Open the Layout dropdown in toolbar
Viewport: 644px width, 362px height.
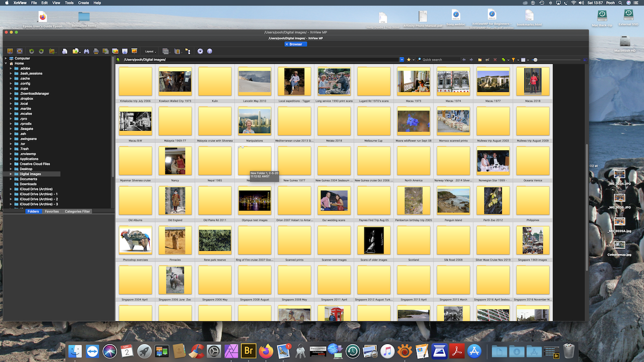coord(150,51)
